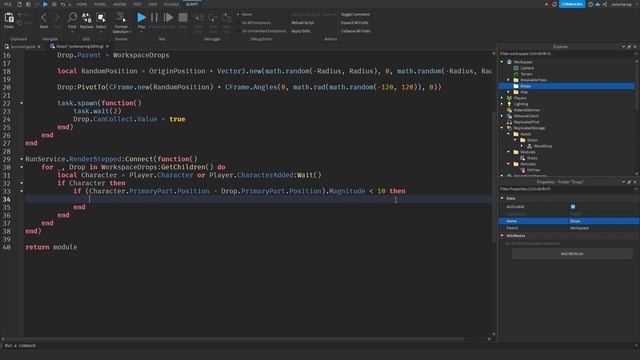Click the Pause button in Test group
This screenshot has width=640, height=360.
(x=154, y=17)
